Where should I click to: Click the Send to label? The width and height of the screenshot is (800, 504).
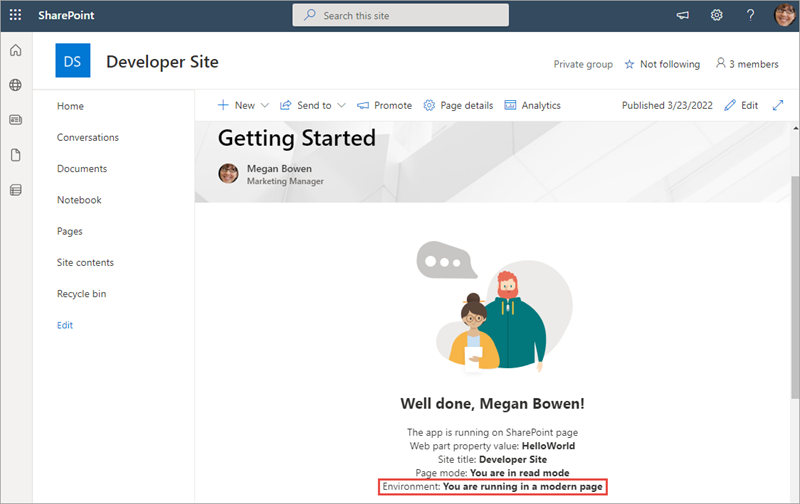(314, 106)
